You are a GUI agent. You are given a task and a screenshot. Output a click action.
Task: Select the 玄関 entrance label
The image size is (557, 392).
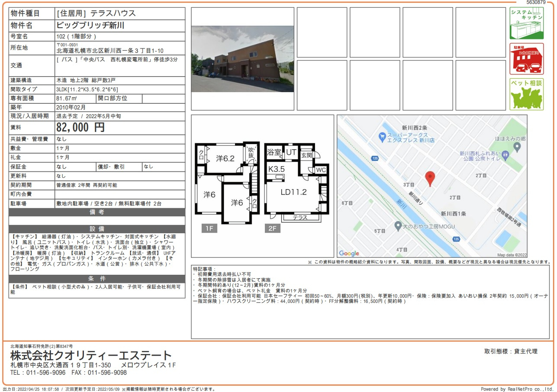coord(307,155)
